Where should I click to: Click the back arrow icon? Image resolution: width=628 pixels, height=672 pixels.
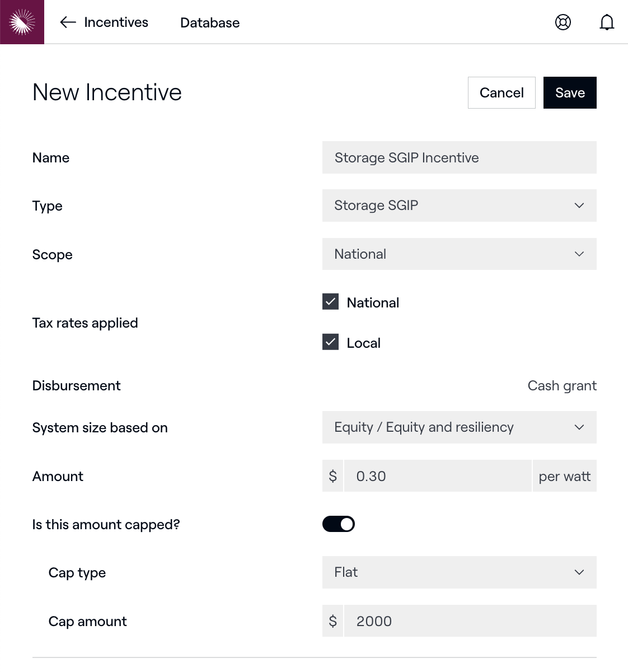68,22
